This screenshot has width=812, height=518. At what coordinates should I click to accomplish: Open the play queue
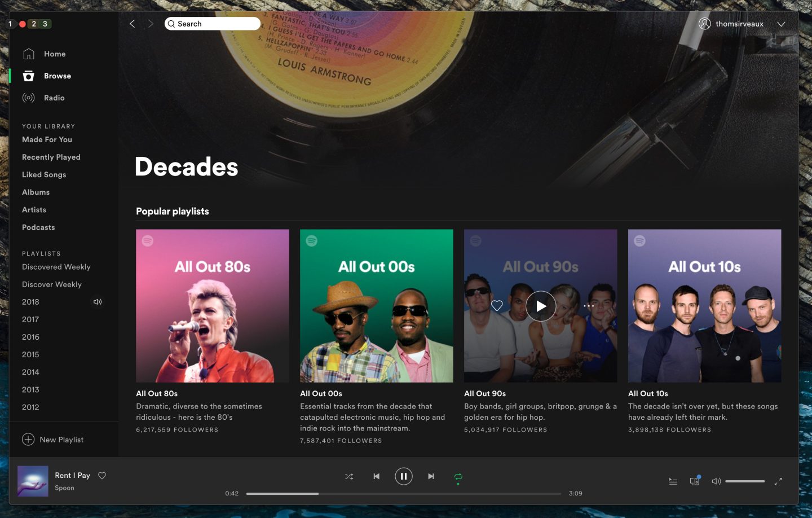[673, 481]
